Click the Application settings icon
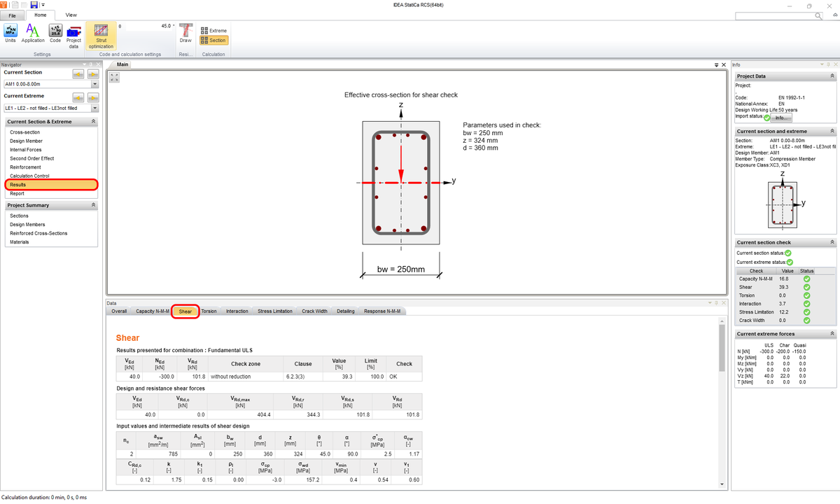 33,33
